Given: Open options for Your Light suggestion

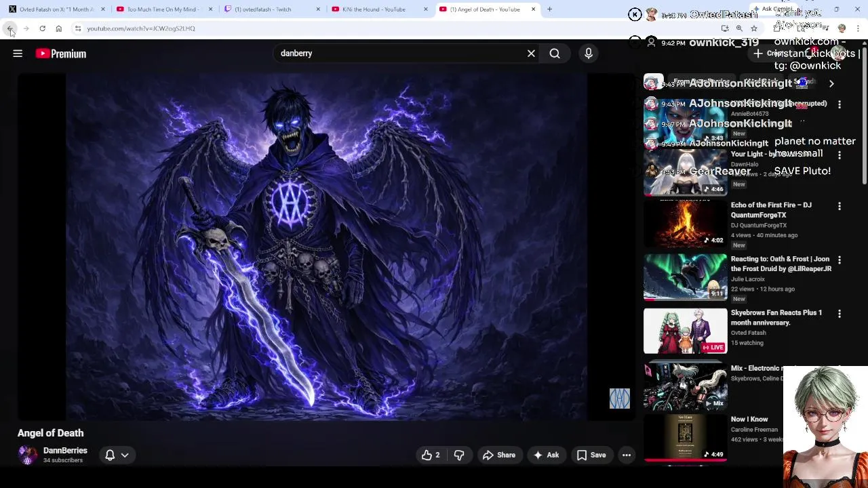Looking at the screenshot, I should pyautogui.click(x=840, y=155).
